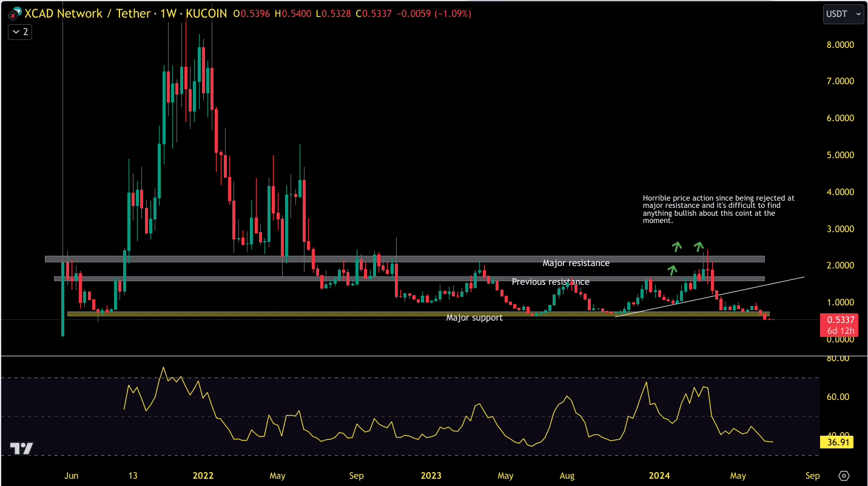Select the 'Horrible price action' note text

click(718, 210)
